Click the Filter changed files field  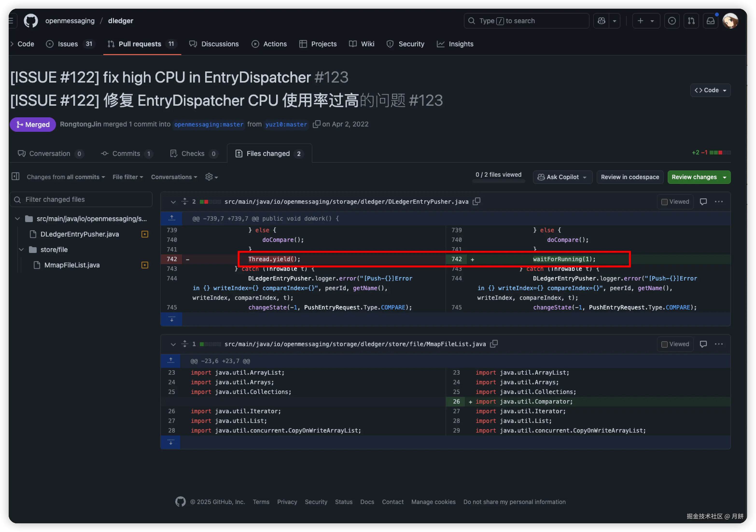point(81,199)
